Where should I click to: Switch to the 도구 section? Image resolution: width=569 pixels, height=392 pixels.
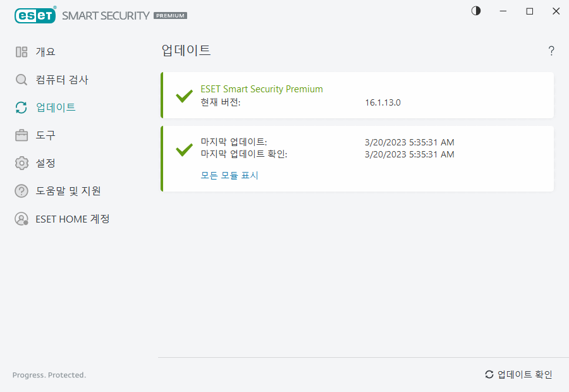point(45,135)
